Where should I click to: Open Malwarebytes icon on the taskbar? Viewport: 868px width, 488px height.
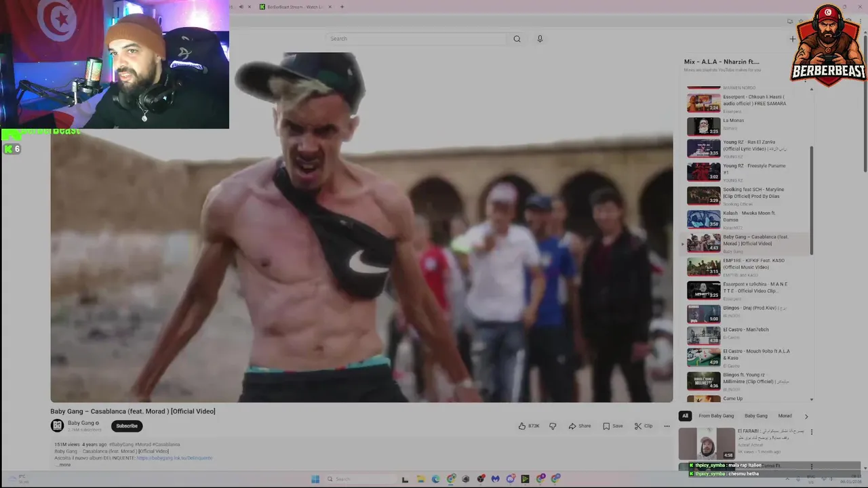coord(496,479)
